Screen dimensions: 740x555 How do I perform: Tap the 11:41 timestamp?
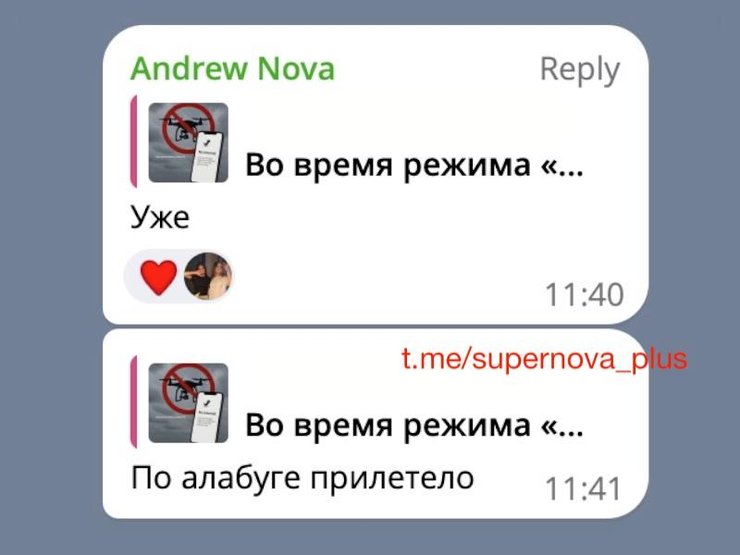click(x=583, y=488)
